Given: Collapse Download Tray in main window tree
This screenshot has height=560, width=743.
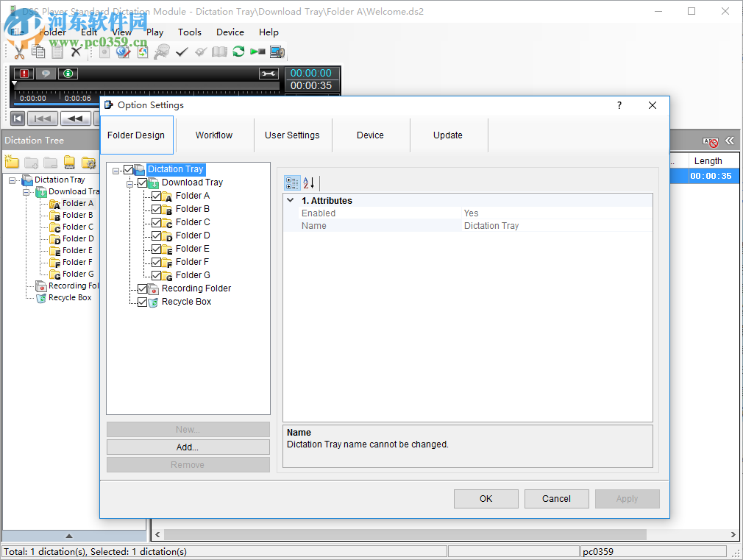Looking at the screenshot, I should (x=26, y=193).
